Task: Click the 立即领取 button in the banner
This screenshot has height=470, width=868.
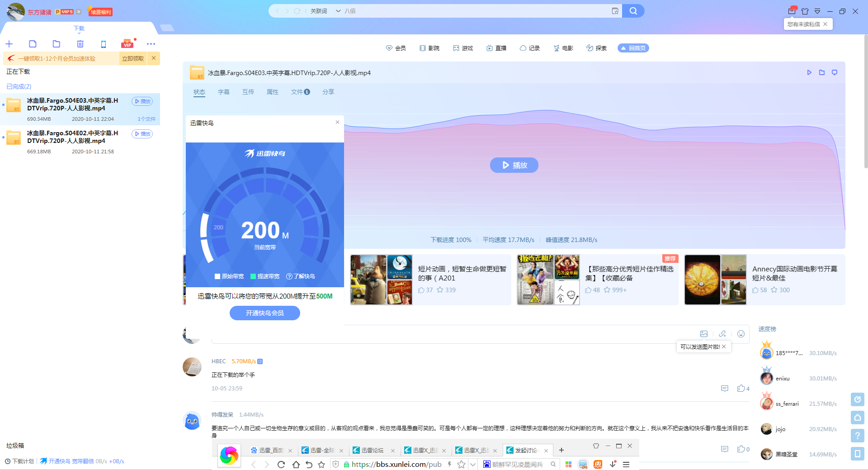Action: [133, 58]
